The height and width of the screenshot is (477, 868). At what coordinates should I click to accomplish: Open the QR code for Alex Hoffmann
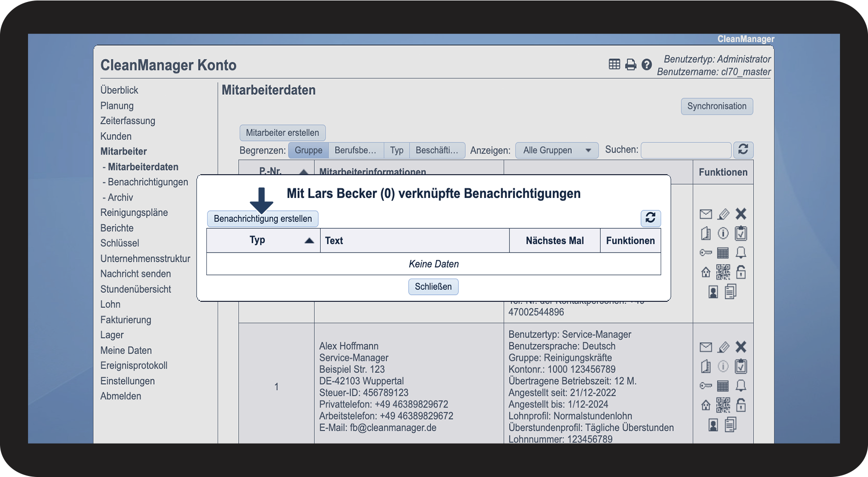pos(723,405)
